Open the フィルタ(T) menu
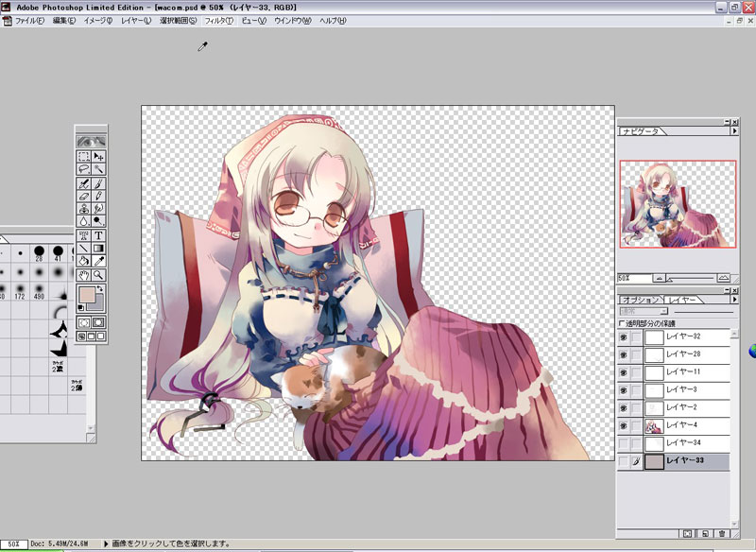Image resolution: width=756 pixels, height=552 pixels. 219,21
